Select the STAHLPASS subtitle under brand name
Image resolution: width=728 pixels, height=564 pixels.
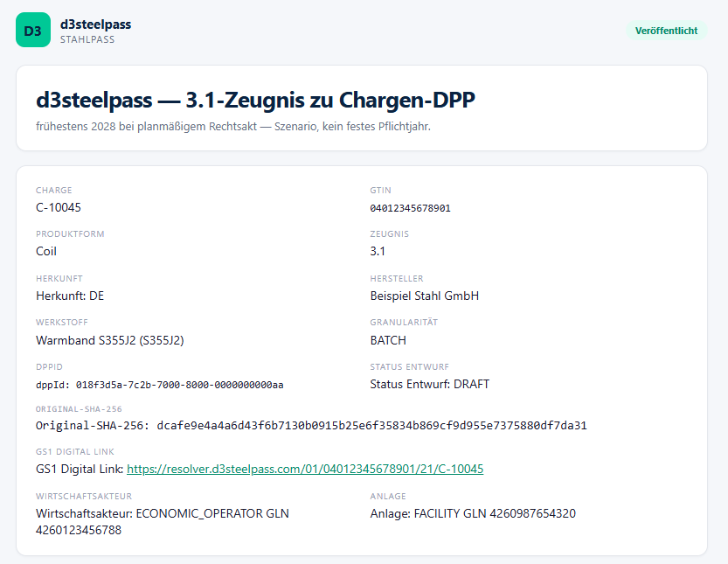pyautogui.click(x=87, y=39)
